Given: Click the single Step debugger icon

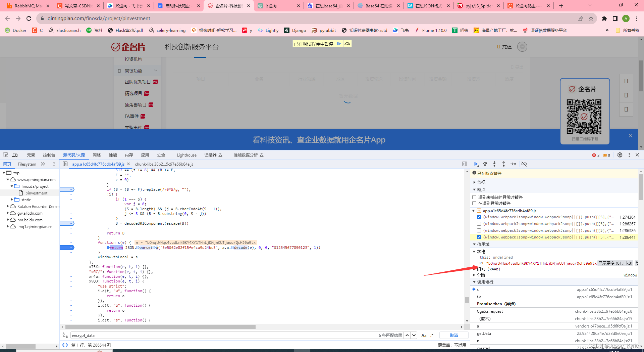Looking at the screenshot, I should coord(513,164).
